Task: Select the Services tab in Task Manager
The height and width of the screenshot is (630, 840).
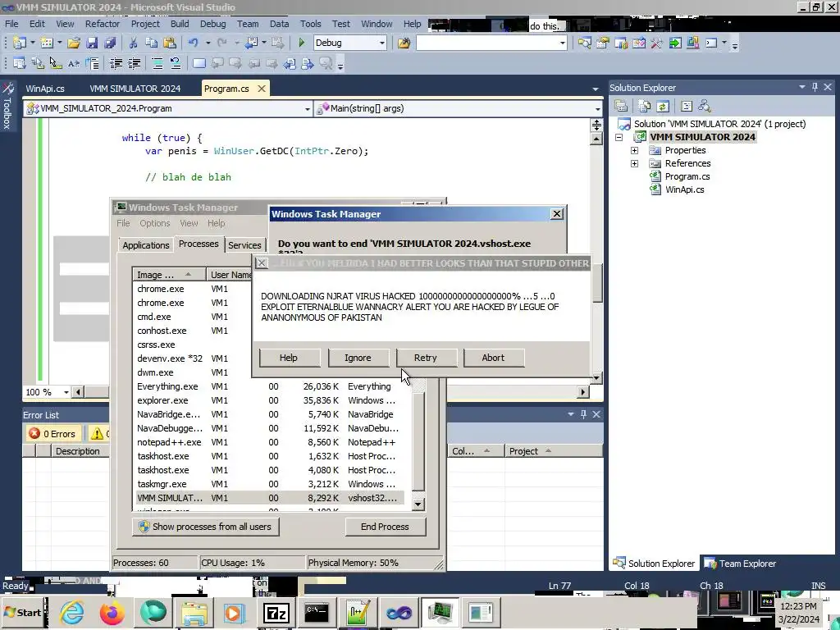Action: point(244,245)
